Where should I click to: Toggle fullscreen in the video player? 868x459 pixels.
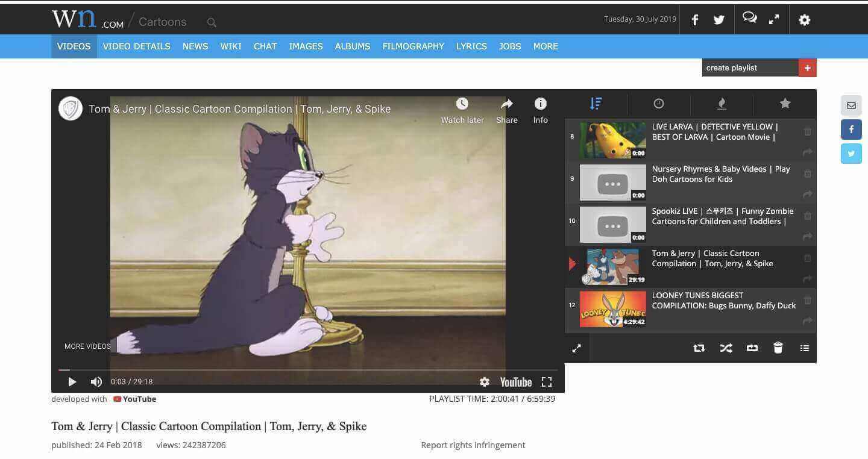click(547, 382)
